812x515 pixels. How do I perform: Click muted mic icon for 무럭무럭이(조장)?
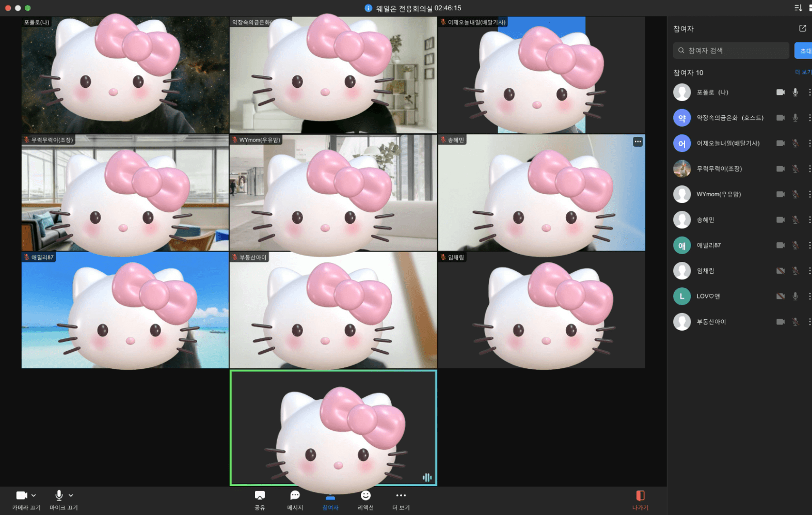point(795,169)
